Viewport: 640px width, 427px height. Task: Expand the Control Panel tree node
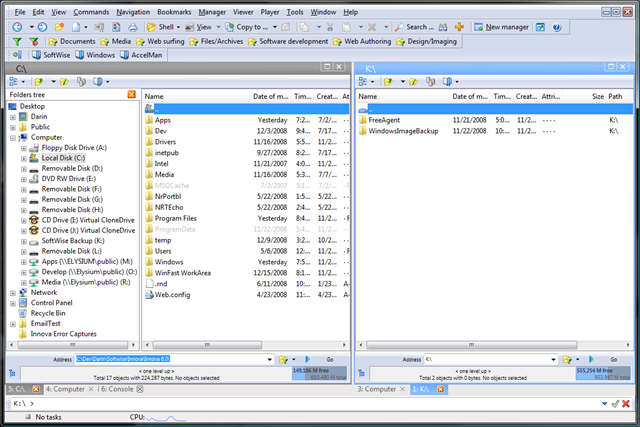click(x=13, y=304)
